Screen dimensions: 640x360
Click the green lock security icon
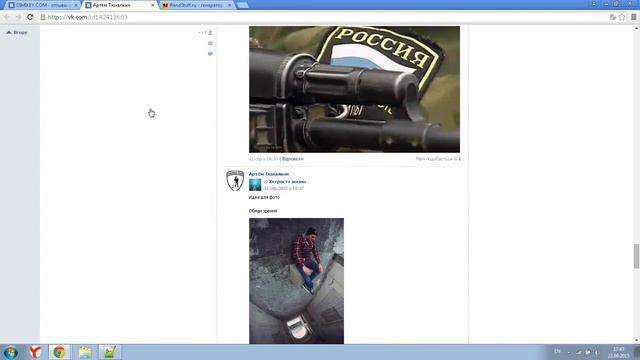point(43,17)
